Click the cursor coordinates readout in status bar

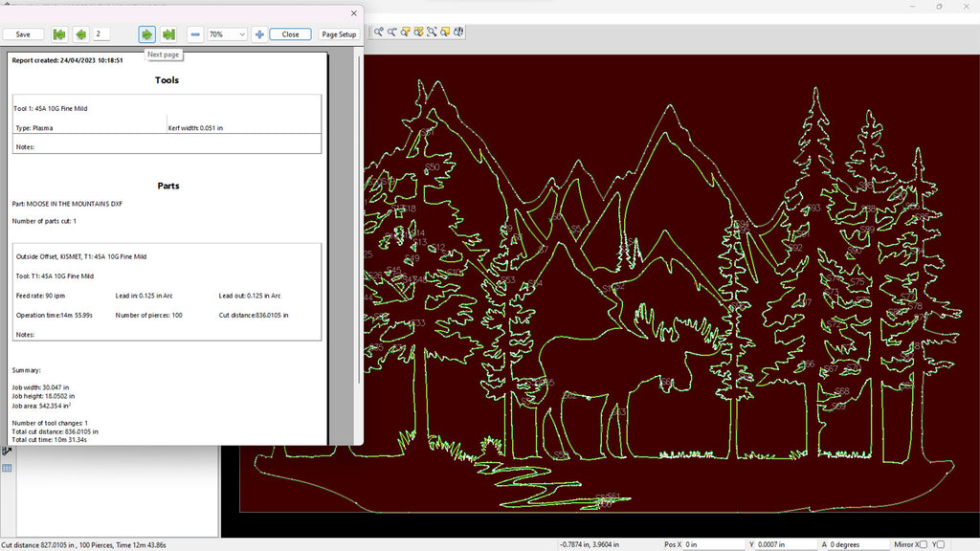[x=590, y=544]
